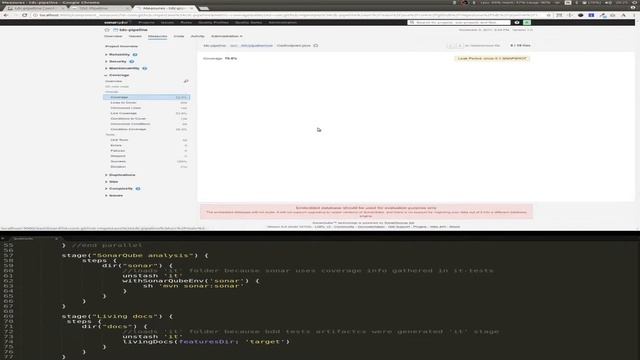Screen dimensions: 640x360
Task: Expand the Size section in sidebar
Action: tap(113, 182)
